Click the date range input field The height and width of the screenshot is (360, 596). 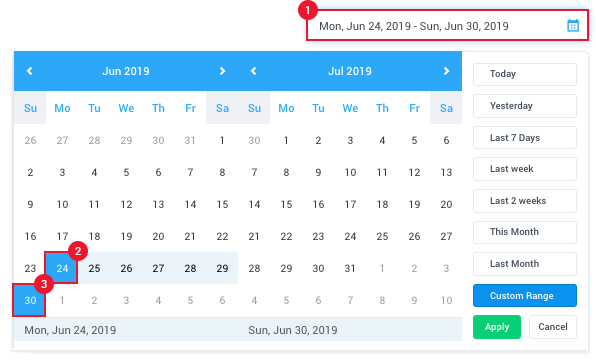447,25
